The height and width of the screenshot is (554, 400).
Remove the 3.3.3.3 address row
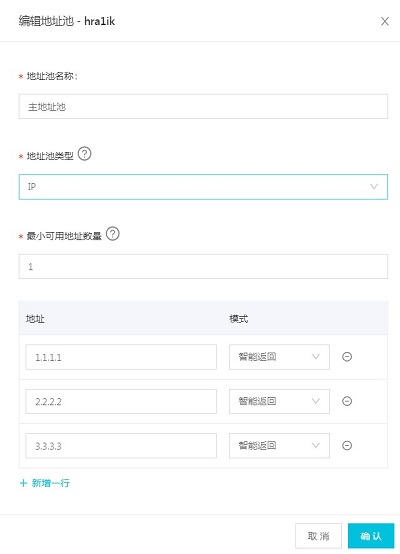tap(347, 446)
